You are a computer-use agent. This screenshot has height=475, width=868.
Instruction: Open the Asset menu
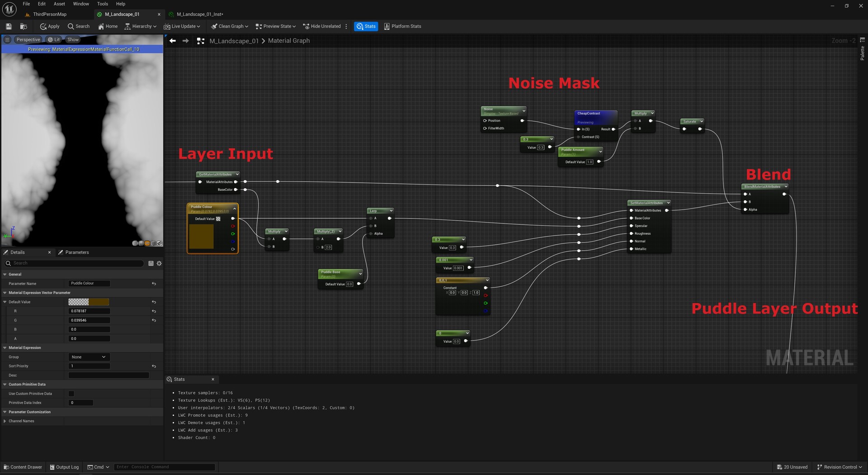pos(59,4)
